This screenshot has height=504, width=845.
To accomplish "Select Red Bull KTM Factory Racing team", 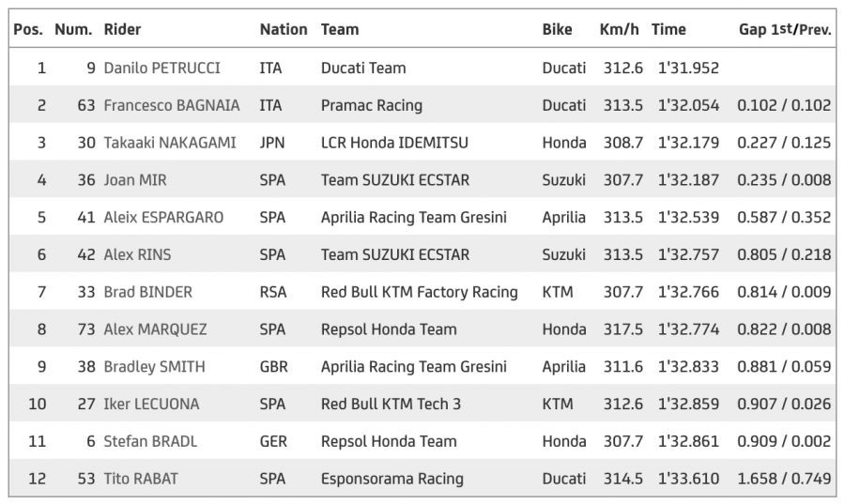I will tap(419, 292).
